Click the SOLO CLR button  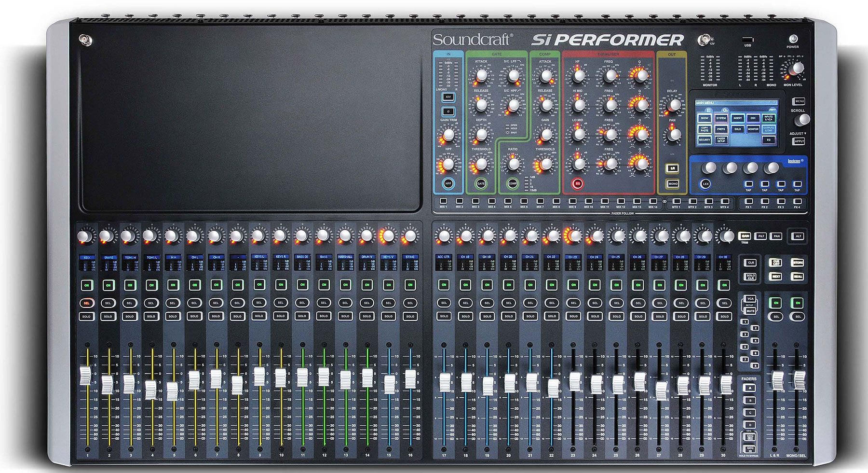[751, 277]
